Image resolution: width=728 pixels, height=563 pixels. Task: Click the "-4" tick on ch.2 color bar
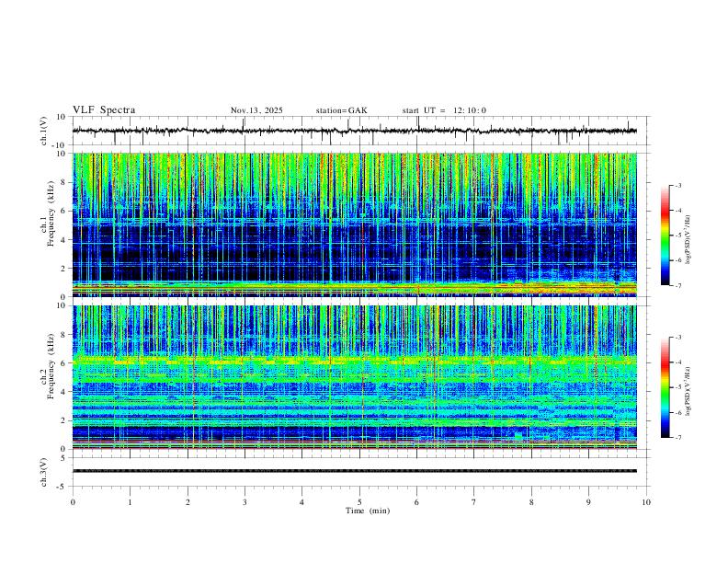click(677, 362)
